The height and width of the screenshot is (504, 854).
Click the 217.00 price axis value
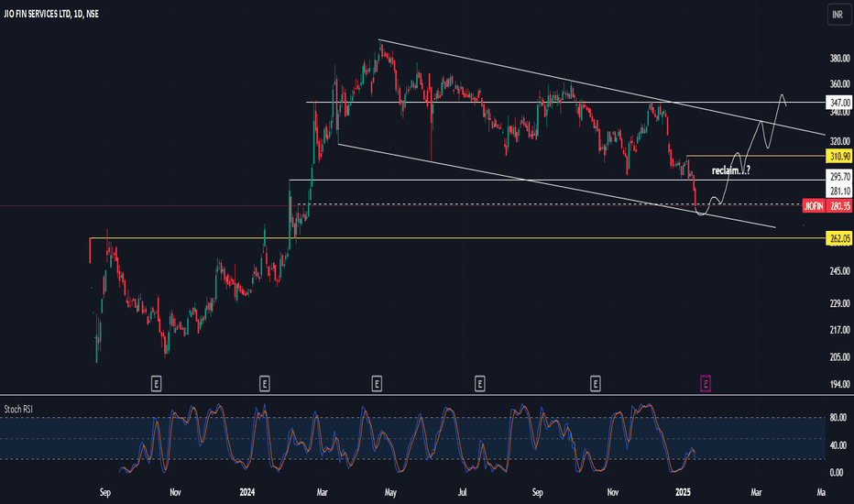839,330
